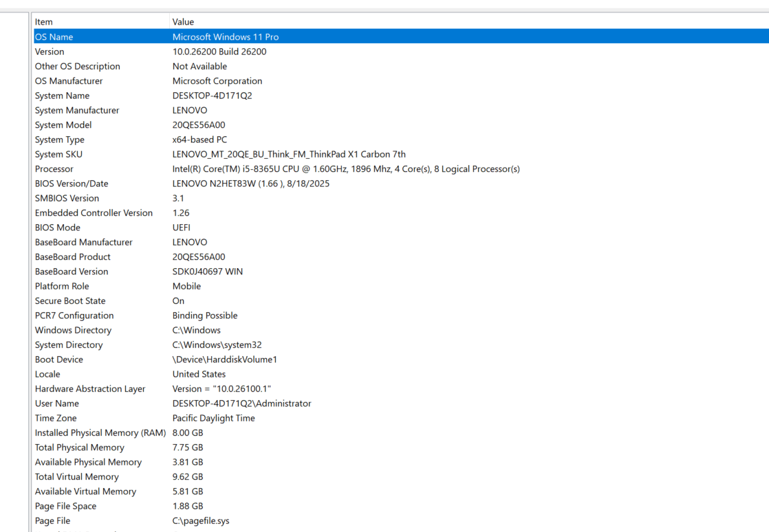Select the Hardware Abstraction Layer row

click(401, 390)
